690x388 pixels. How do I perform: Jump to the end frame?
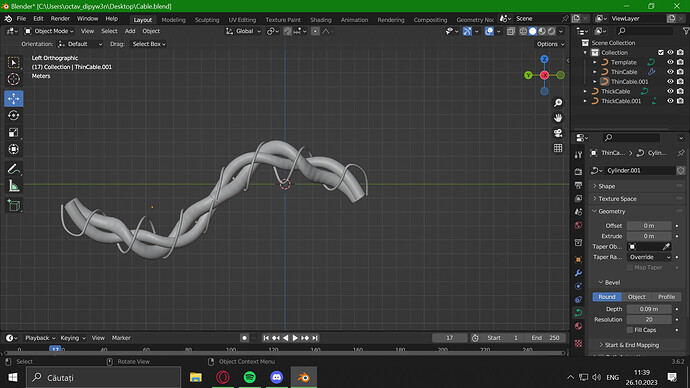coord(315,338)
